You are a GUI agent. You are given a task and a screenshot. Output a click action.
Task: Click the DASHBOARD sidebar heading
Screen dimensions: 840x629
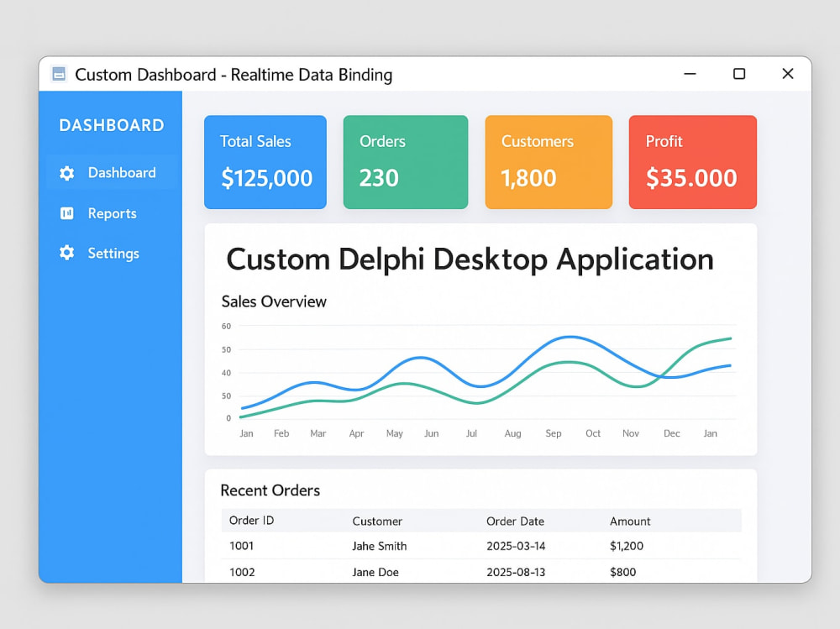(112, 125)
